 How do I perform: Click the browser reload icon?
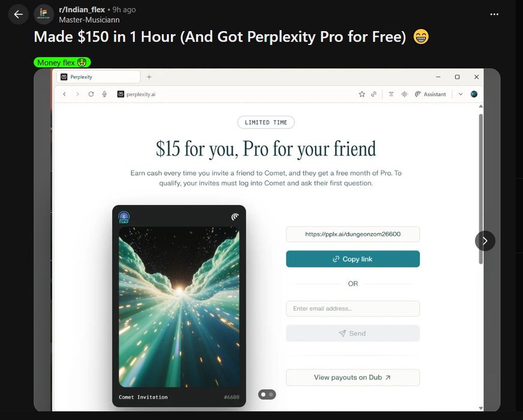point(91,94)
